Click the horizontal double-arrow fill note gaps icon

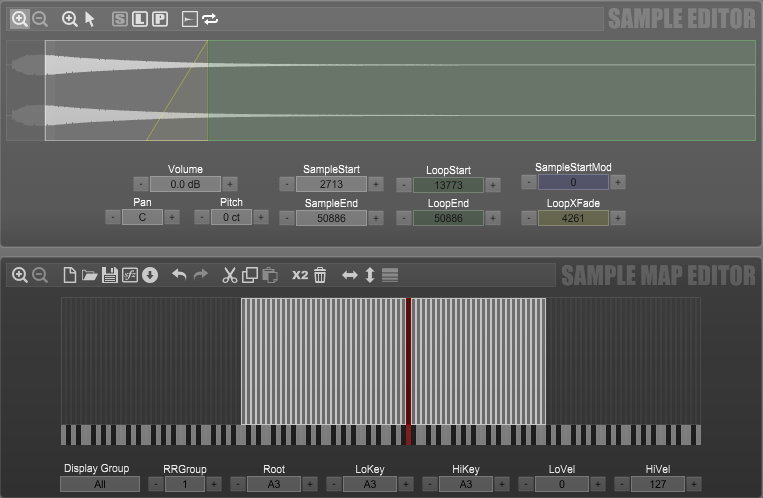[349, 275]
